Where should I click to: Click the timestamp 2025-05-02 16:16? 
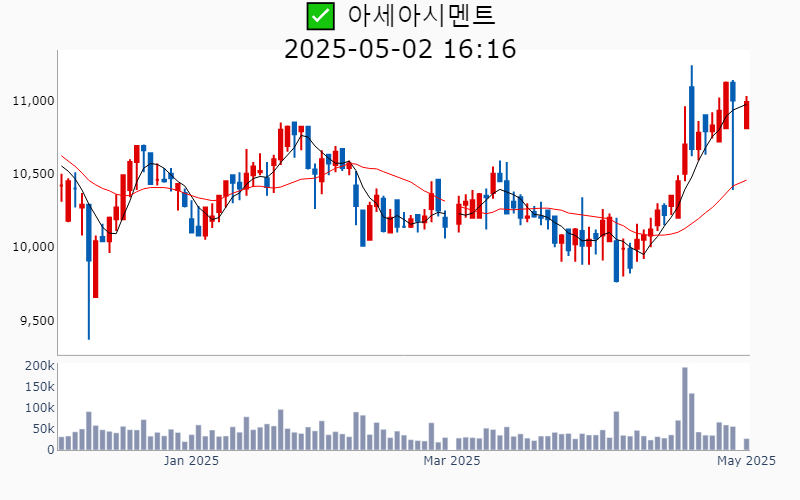400,49
